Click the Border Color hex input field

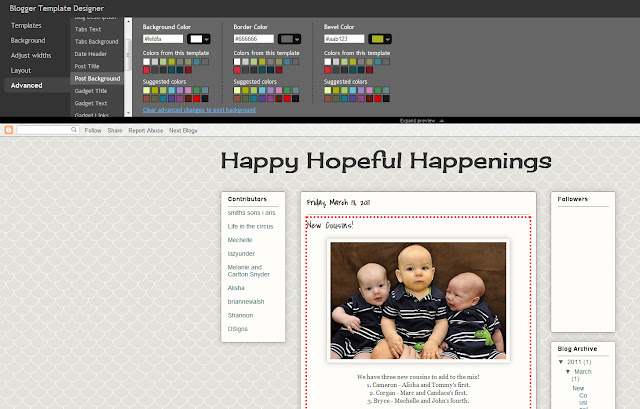[x=253, y=39]
